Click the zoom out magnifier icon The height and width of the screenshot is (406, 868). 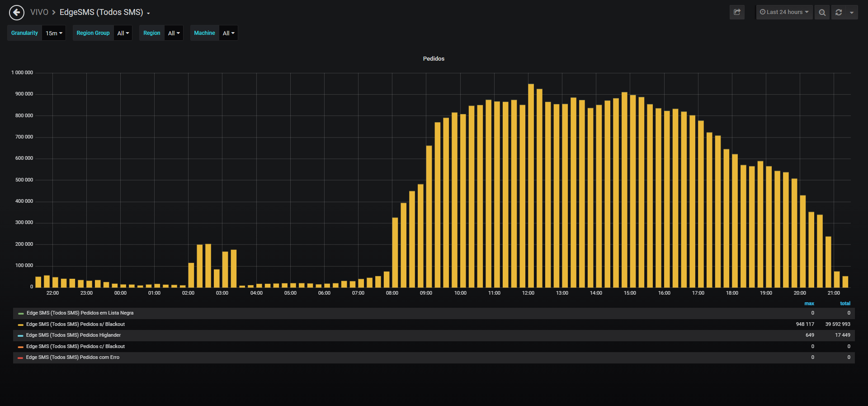pos(822,12)
